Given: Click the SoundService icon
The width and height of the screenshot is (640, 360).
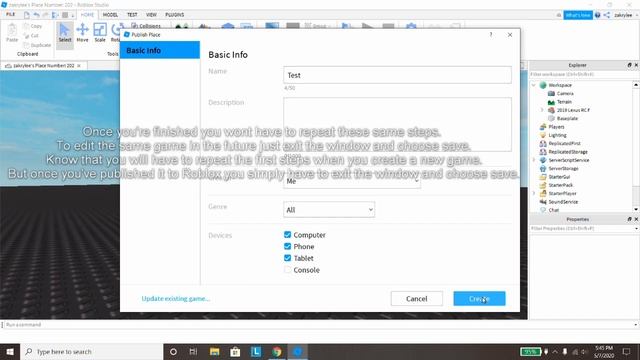Looking at the screenshot, I should click(x=543, y=202).
